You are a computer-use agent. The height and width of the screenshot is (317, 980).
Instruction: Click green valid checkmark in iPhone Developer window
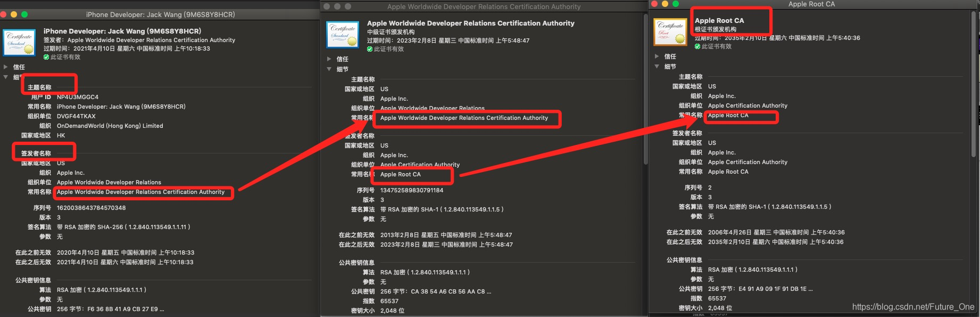coord(46,57)
